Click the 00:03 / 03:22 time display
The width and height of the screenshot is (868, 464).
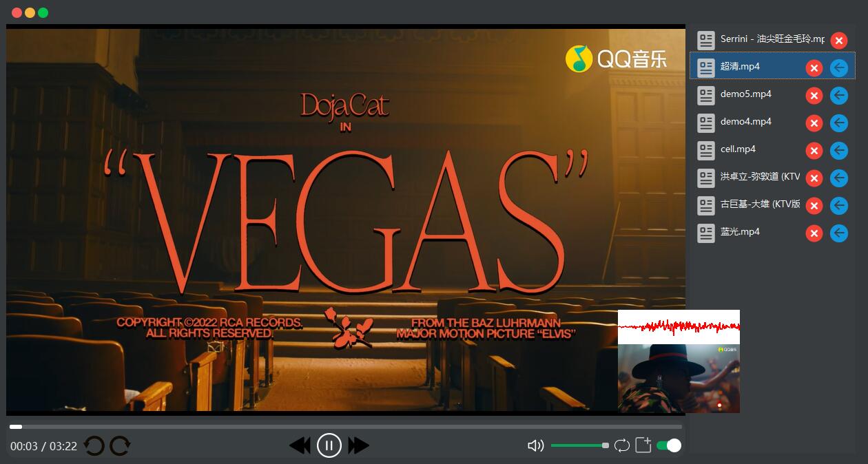pos(43,446)
